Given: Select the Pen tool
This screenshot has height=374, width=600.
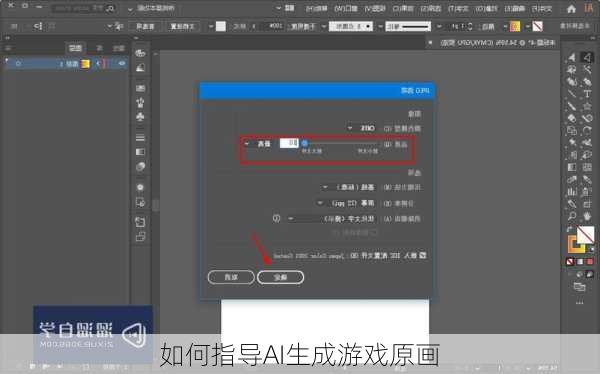Looking at the screenshot, I should (587, 82).
